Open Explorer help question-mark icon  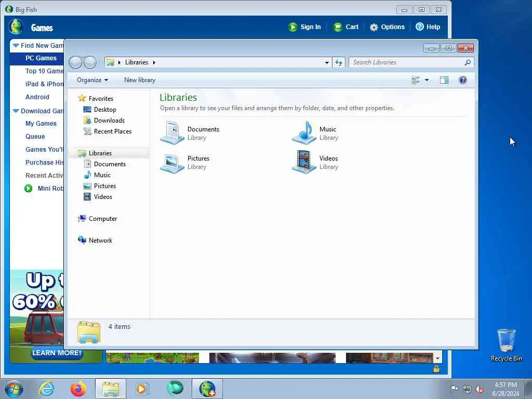click(x=462, y=80)
